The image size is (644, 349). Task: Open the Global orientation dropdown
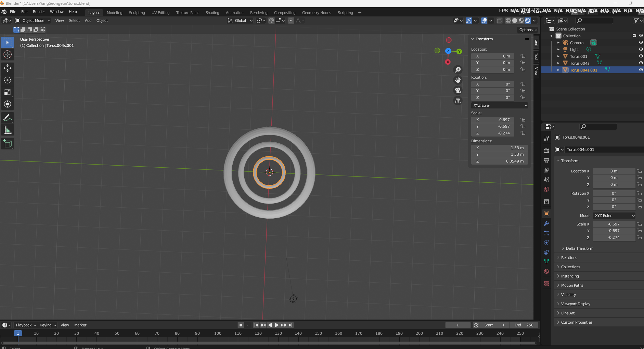pos(240,21)
